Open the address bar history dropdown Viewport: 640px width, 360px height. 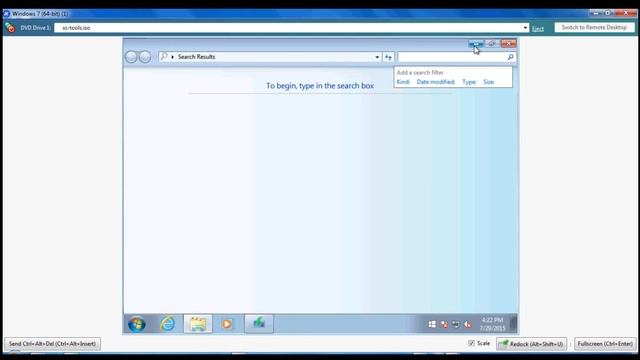(x=377, y=57)
